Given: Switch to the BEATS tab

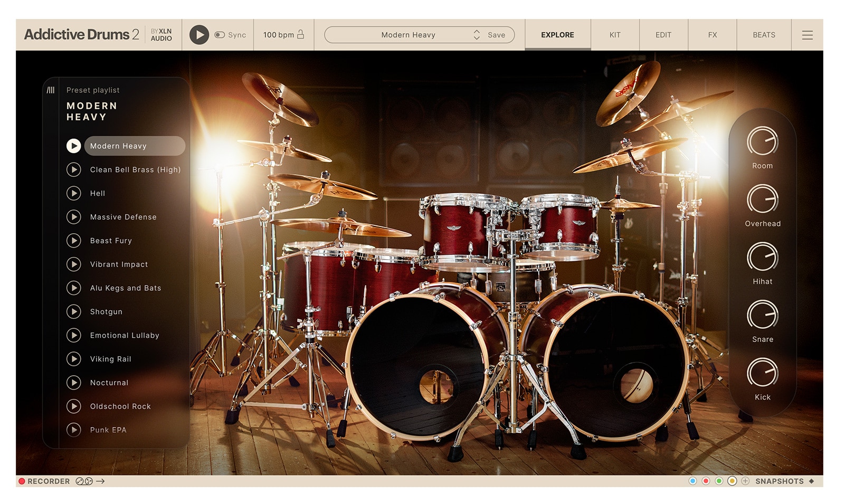Looking at the screenshot, I should [764, 35].
